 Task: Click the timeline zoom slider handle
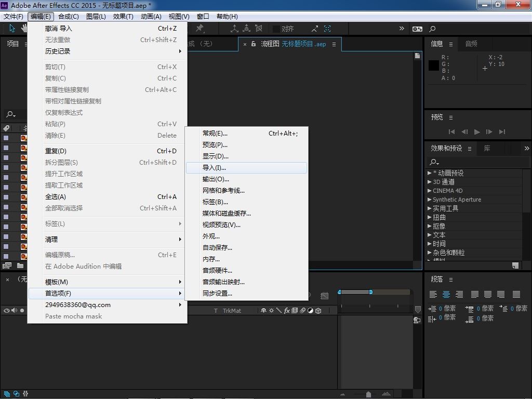coord(368,394)
